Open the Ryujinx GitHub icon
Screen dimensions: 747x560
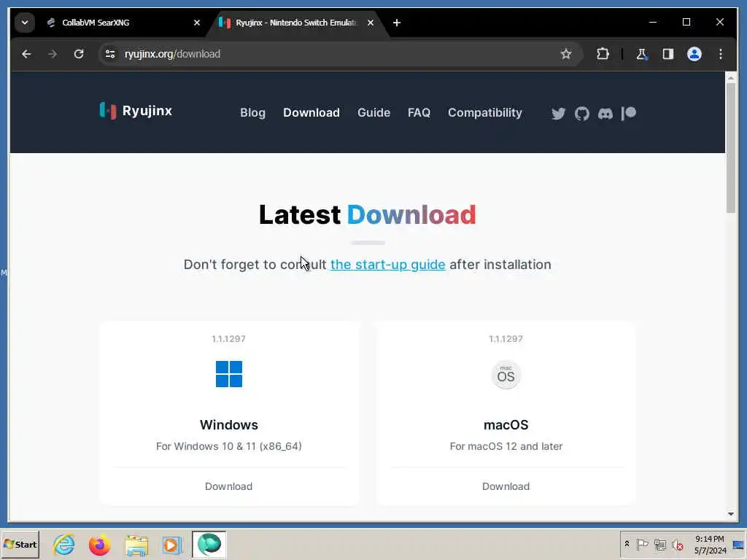581,113
